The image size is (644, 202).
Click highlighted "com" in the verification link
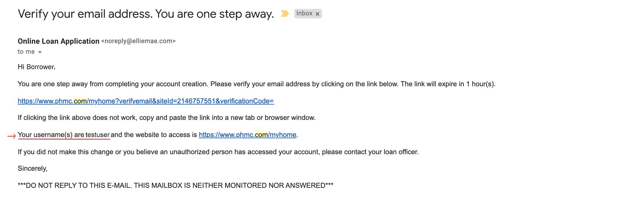point(80,101)
